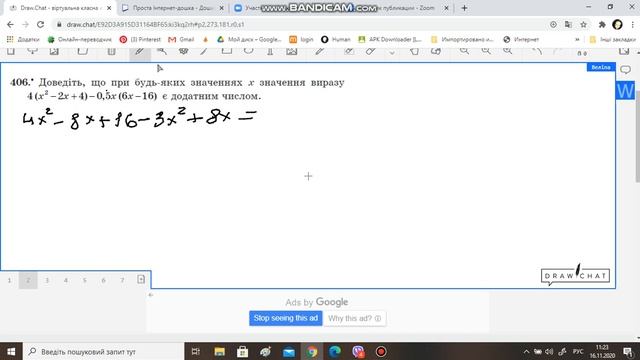Screen dimensions: 640x360
Task: Click the browser back arrow
Action: (10, 24)
